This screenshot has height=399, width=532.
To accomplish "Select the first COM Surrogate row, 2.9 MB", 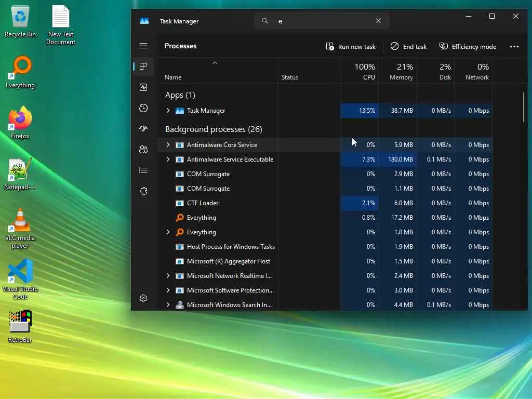I will point(325,174).
